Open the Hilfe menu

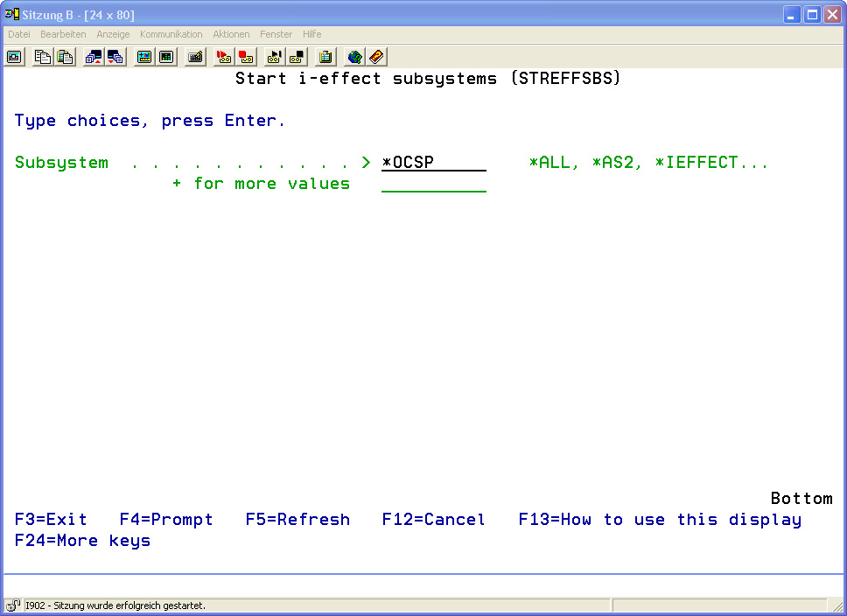click(311, 34)
